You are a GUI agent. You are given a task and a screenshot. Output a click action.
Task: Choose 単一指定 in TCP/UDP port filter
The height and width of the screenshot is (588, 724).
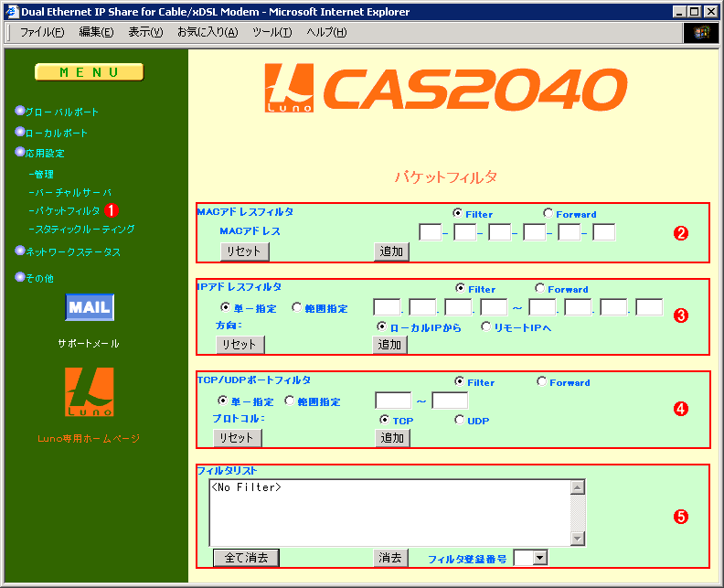point(222,401)
